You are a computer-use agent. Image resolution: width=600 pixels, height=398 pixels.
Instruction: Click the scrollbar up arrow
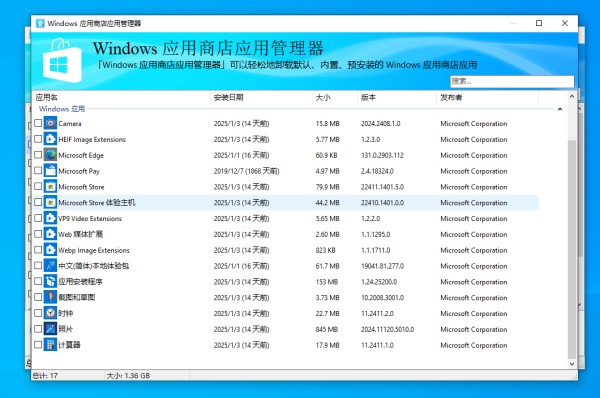(x=572, y=96)
